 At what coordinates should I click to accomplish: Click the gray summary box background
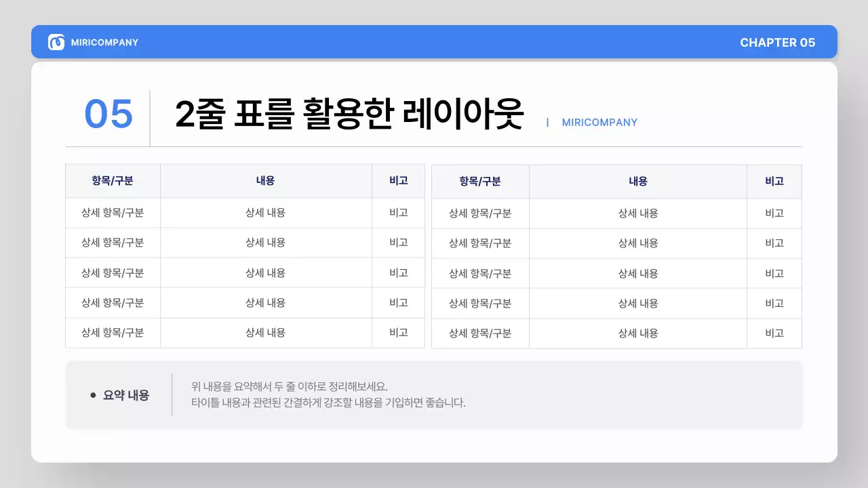434,395
